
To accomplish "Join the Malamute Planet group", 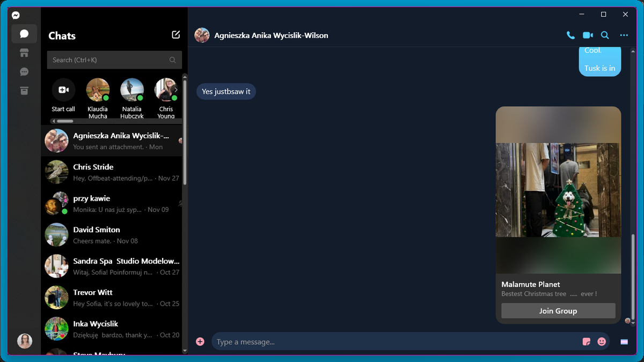I will pyautogui.click(x=558, y=311).
